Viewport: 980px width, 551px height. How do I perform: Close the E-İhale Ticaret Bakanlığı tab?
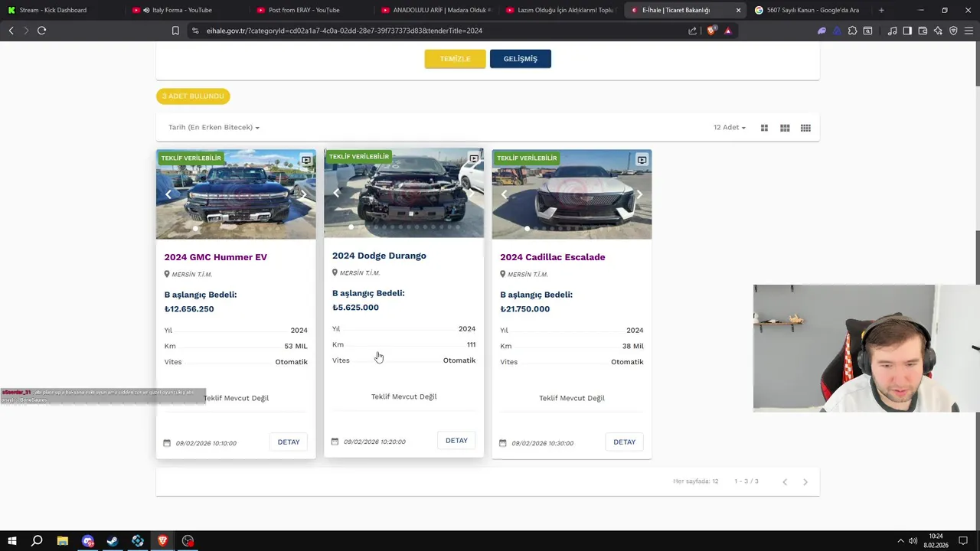(738, 10)
